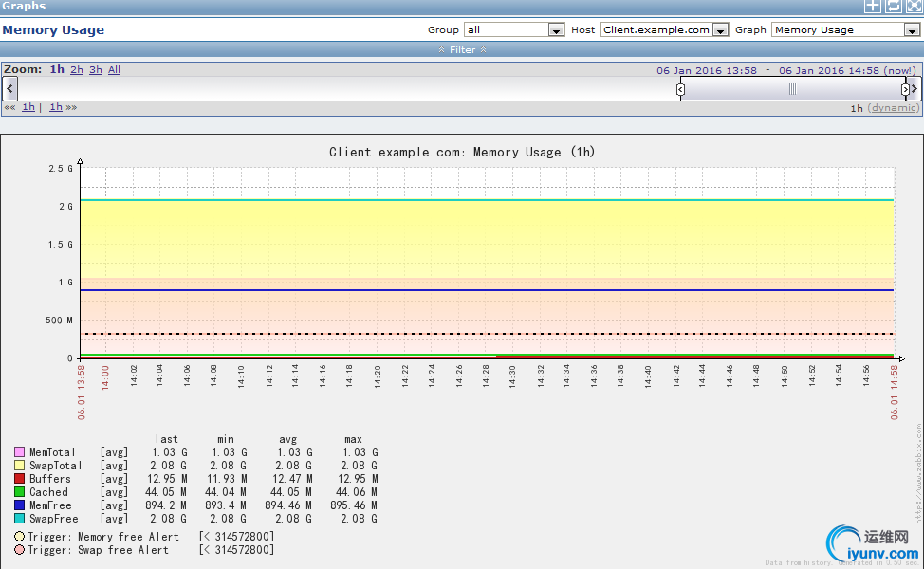Screen dimensions: 924x569
Task: Click the right scroll arrow of the timeline
Action: tap(915, 89)
